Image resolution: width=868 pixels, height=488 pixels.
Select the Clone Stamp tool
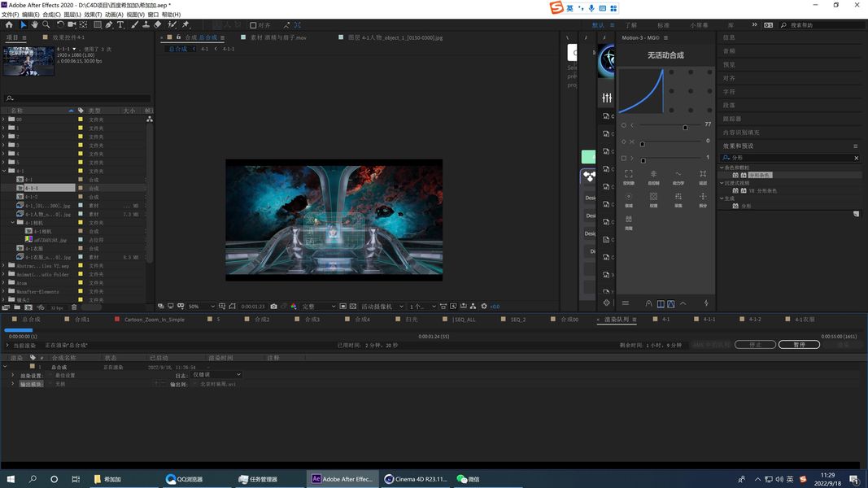(146, 25)
